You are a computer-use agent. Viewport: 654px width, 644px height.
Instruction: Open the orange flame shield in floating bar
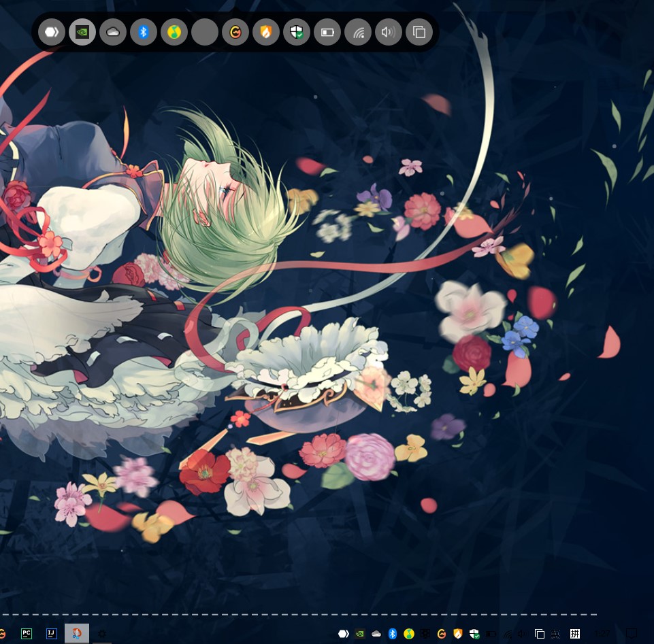coord(266,32)
